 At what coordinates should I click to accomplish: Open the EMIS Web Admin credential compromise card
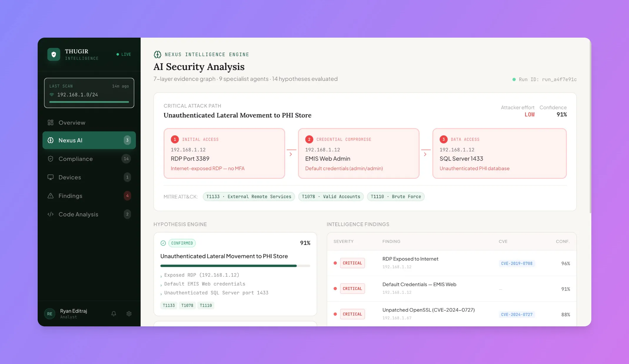(x=359, y=153)
